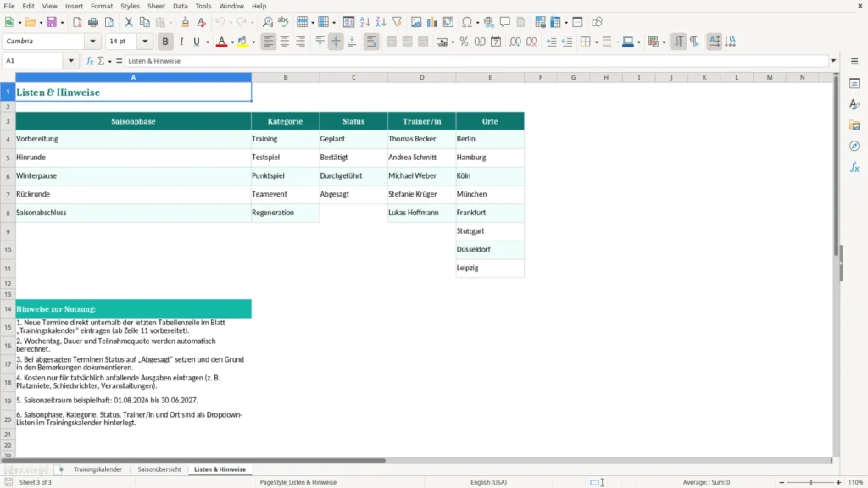Select the Saisonphase header cell
The height and width of the screenshot is (488, 868).
133,121
